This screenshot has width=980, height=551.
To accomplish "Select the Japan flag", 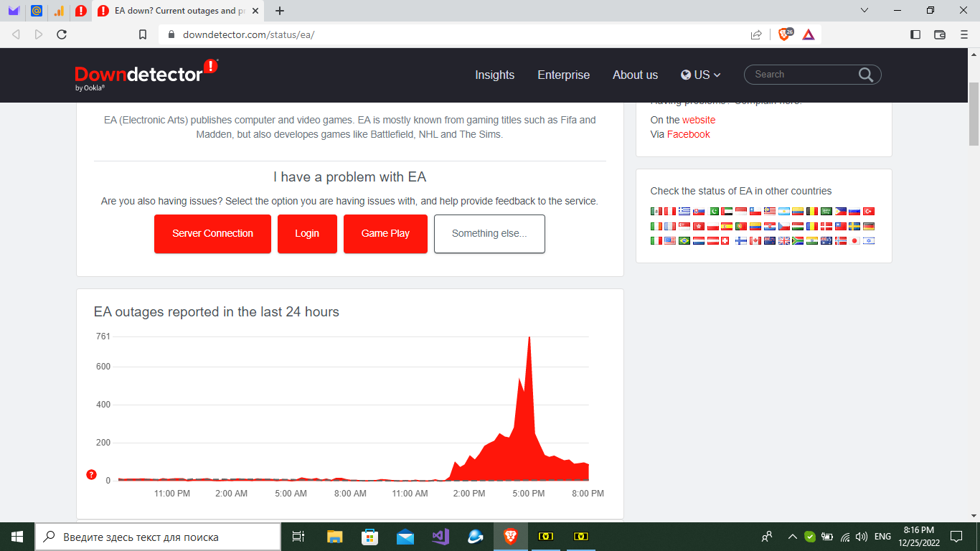I will (854, 241).
